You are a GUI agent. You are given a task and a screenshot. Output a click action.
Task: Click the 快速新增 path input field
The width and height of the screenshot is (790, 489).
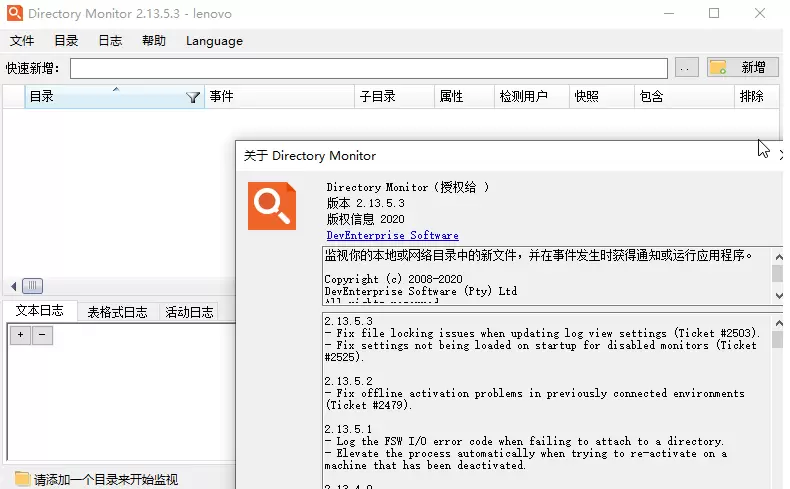369,68
